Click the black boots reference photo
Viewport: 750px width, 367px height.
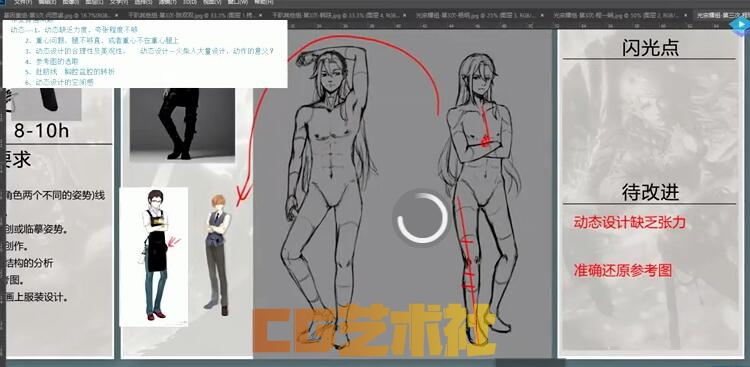[182, 125]
